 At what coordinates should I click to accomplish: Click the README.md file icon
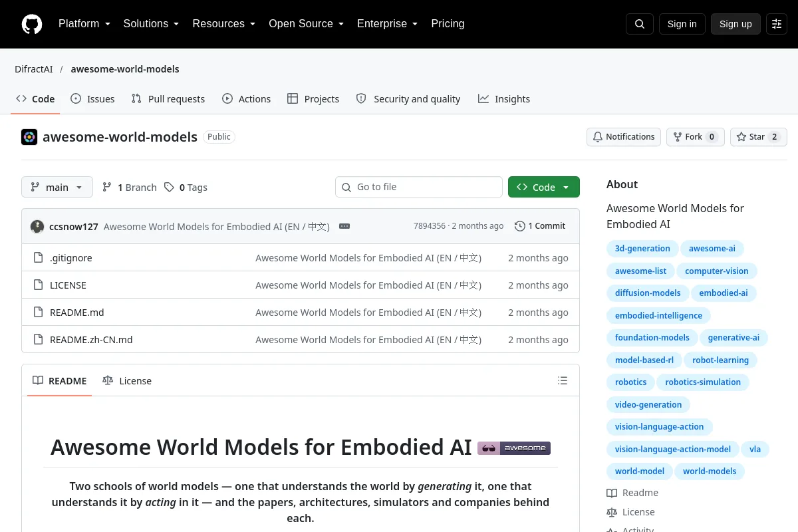[x=38, y=313]
